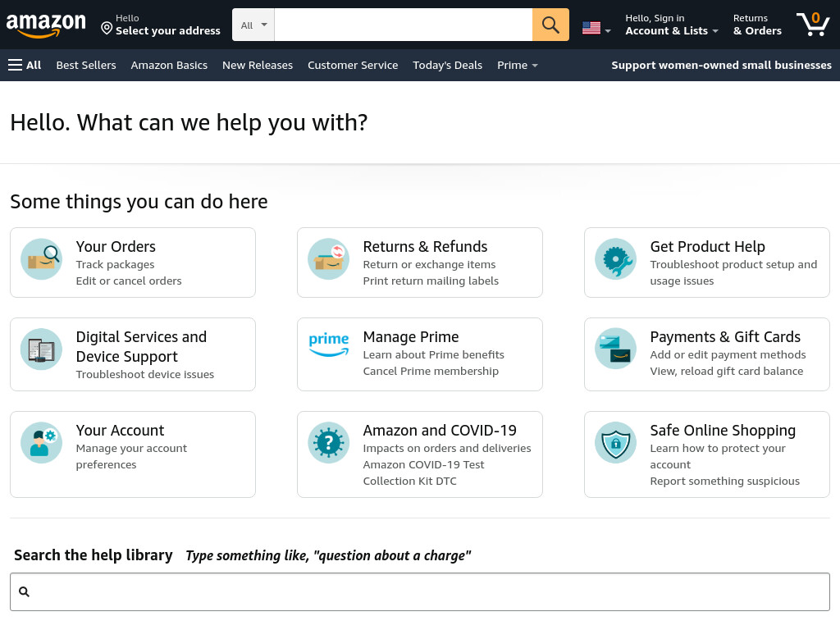Click 'Add or edit payment methods' text
Screen dimensions: 840x630
728,354
